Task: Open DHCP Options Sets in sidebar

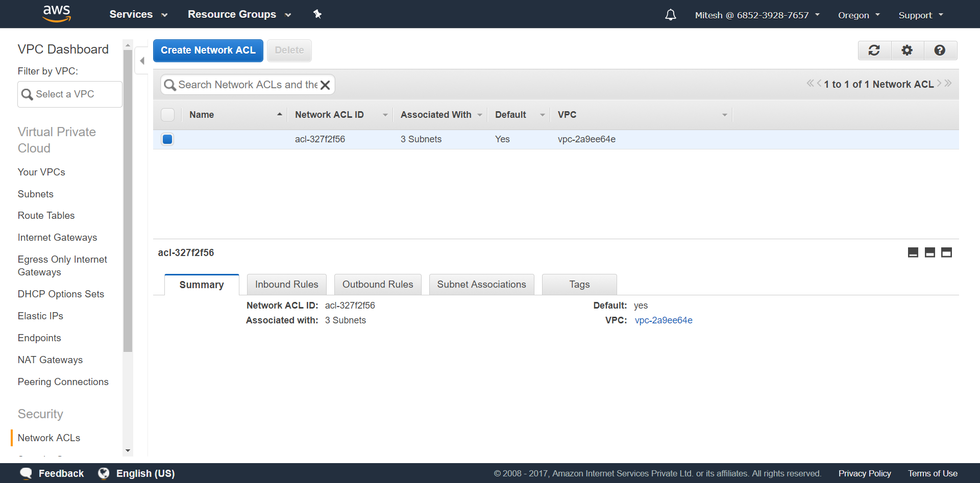Action: click(61, 294)
